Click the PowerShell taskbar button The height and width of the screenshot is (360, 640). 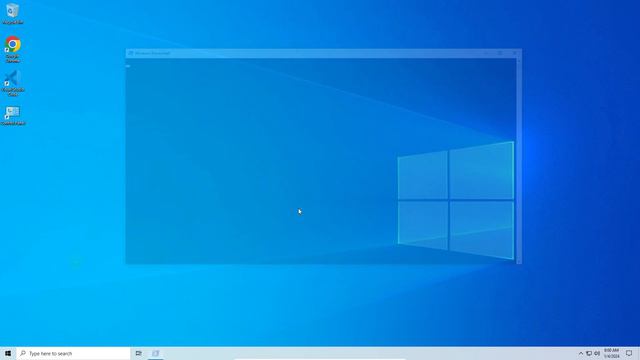(x=156, y=353)
